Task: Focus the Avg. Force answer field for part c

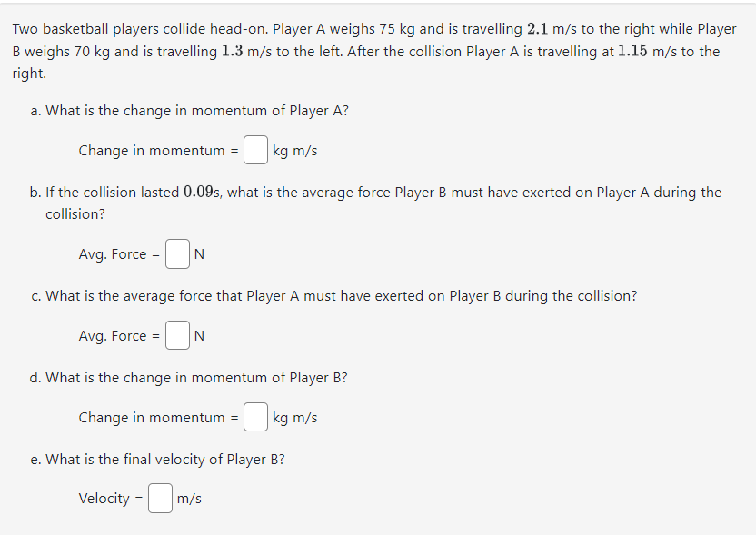Action: 177,335
